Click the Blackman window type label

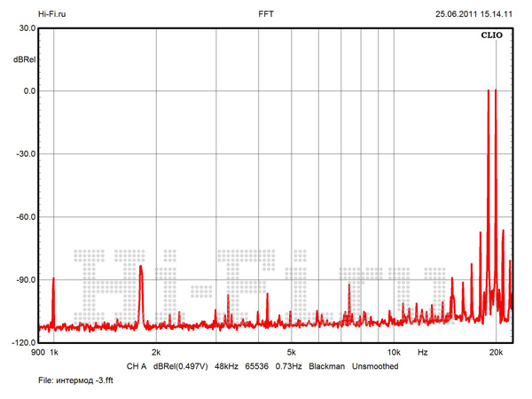(x=326, y=365)
